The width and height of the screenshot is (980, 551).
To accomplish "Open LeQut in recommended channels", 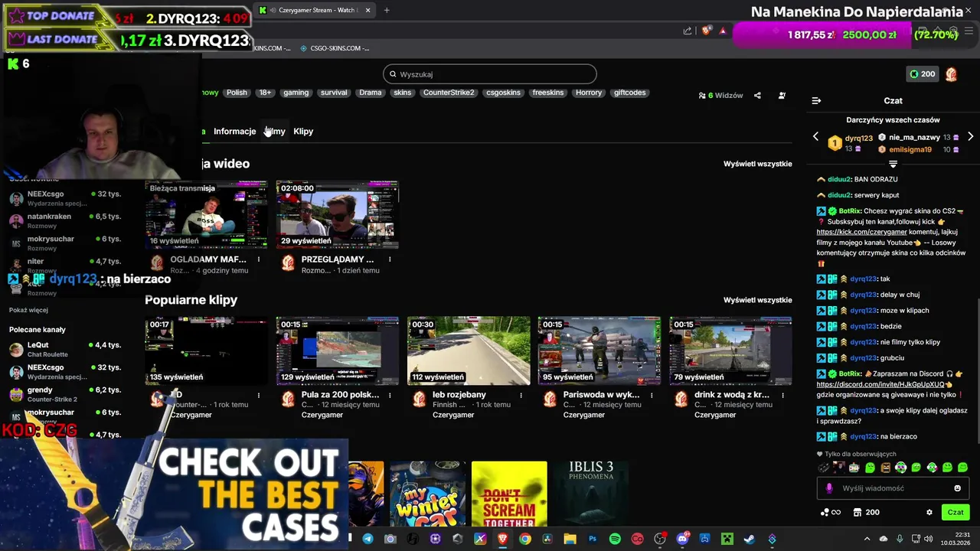I will 65,349.
